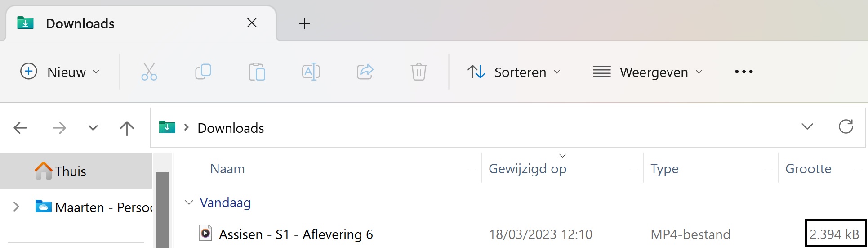Go up one folder level
868x248 pixels.
(x=127, y=128)
